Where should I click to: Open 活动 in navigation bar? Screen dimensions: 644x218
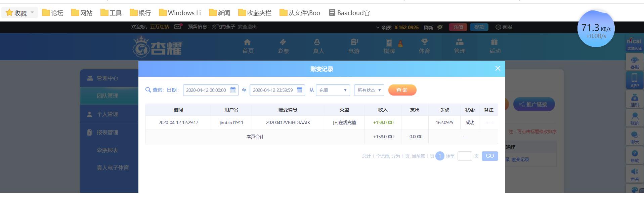495,46
